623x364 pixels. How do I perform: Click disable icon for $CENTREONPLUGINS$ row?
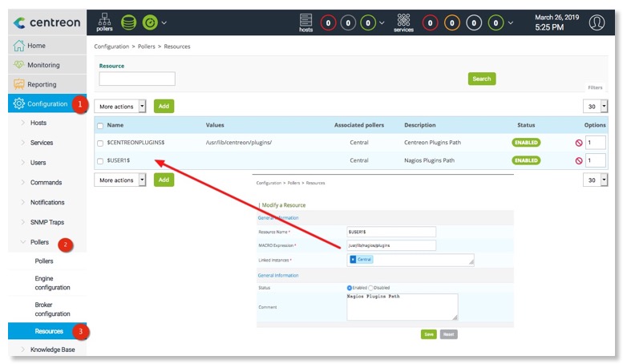coord(578,143)
